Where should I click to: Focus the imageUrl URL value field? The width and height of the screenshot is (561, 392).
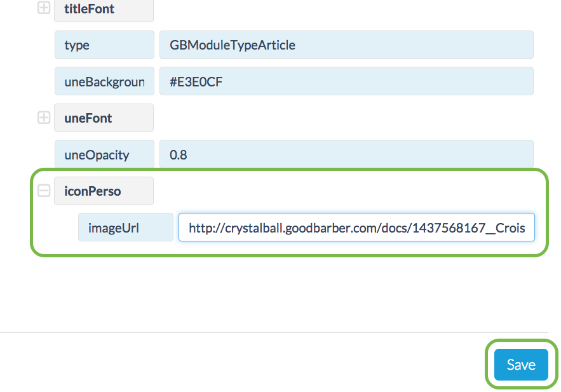pos(356,227)
